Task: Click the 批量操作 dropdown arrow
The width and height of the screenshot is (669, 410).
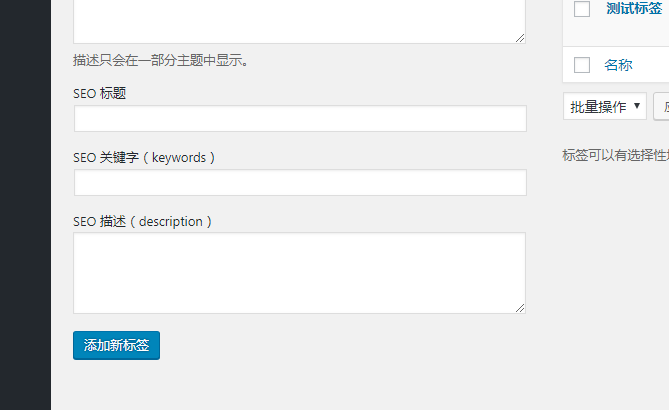Action: (637, 106)
